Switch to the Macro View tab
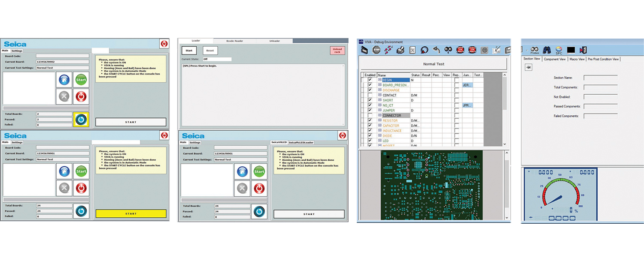 (577, 59)
